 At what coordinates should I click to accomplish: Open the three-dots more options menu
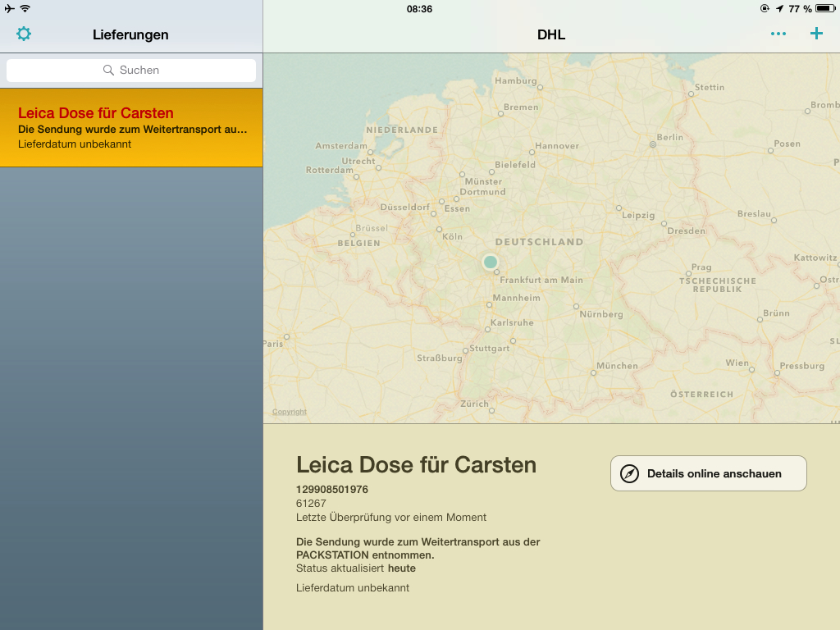[778, 34]
